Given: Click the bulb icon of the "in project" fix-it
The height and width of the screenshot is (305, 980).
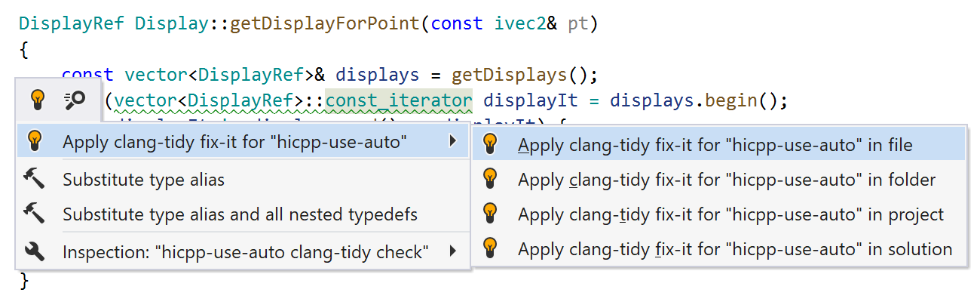Looking at the screenshot, I should point(491,214).
